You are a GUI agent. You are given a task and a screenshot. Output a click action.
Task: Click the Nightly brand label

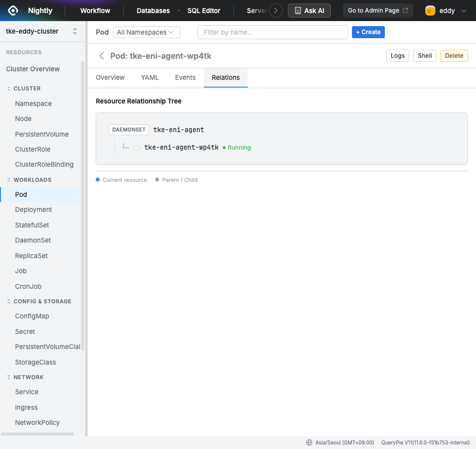click(40, 11)
